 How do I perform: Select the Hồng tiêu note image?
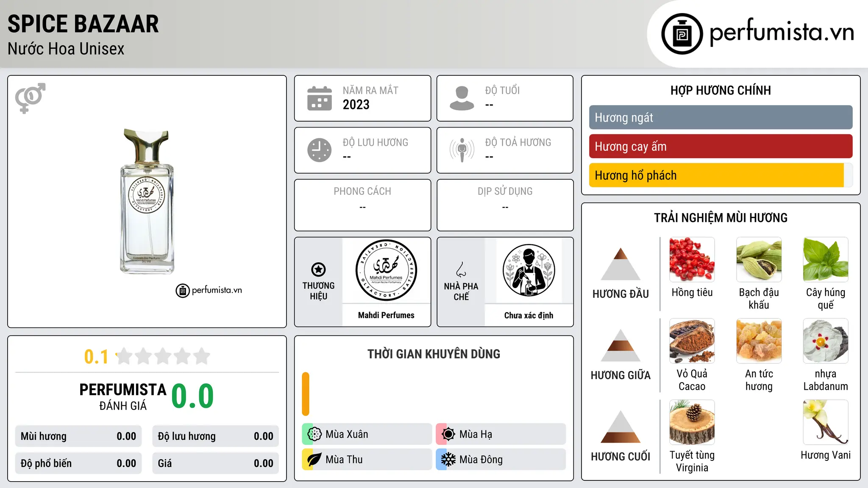point(692,259)
